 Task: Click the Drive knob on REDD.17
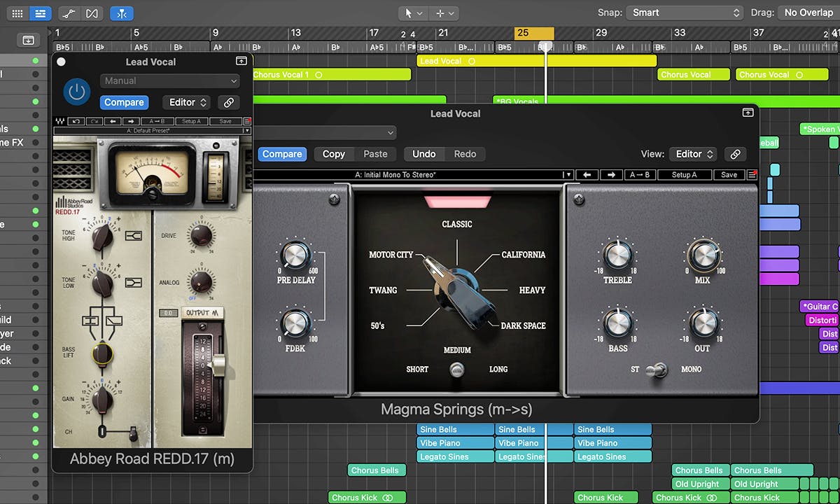click(x=202, y=235)
